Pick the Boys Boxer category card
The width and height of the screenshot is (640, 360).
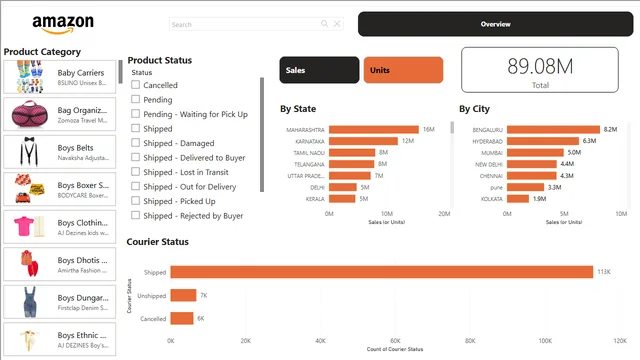(60, 189)
